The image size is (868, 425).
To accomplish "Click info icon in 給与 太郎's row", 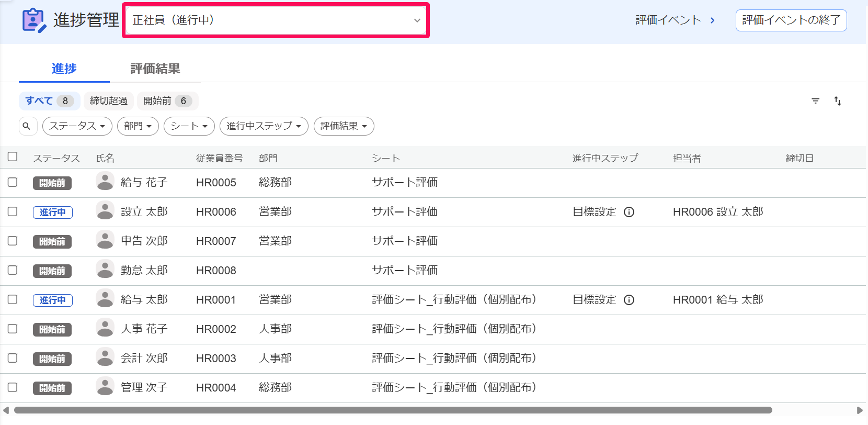I will pyautogui.click(x=629, y=300).
